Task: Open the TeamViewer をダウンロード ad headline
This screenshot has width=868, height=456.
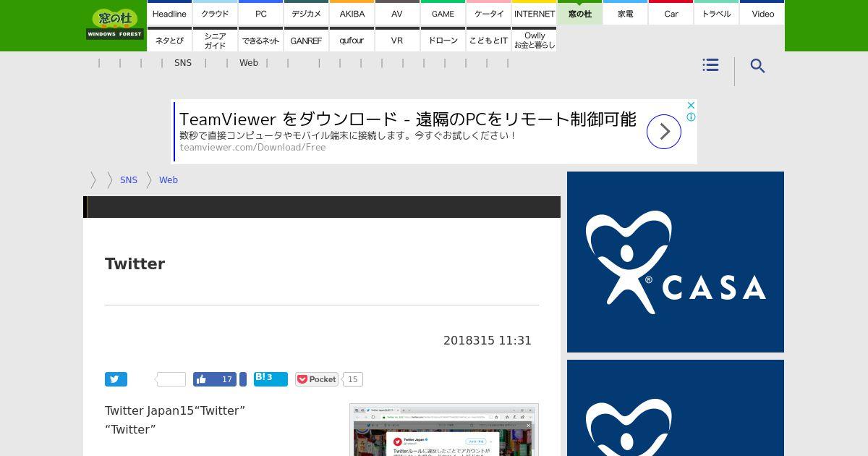Action: [x=408, y=119]
